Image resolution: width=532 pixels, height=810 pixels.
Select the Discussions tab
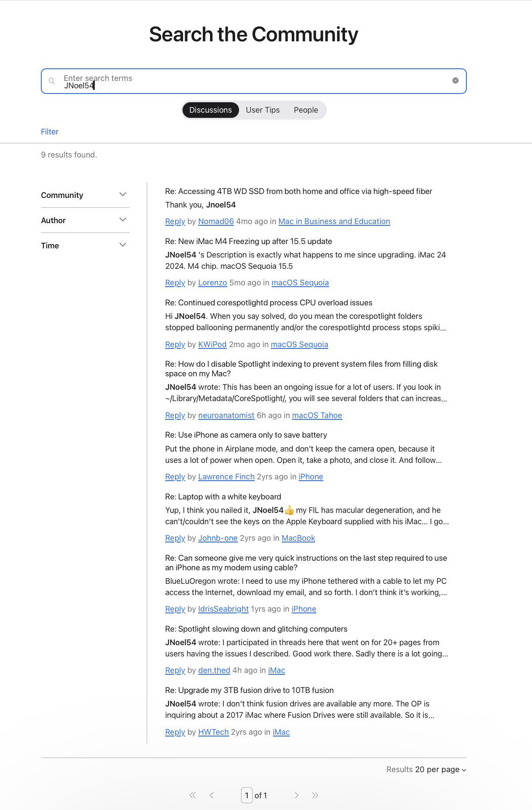[x=210, y=110]
